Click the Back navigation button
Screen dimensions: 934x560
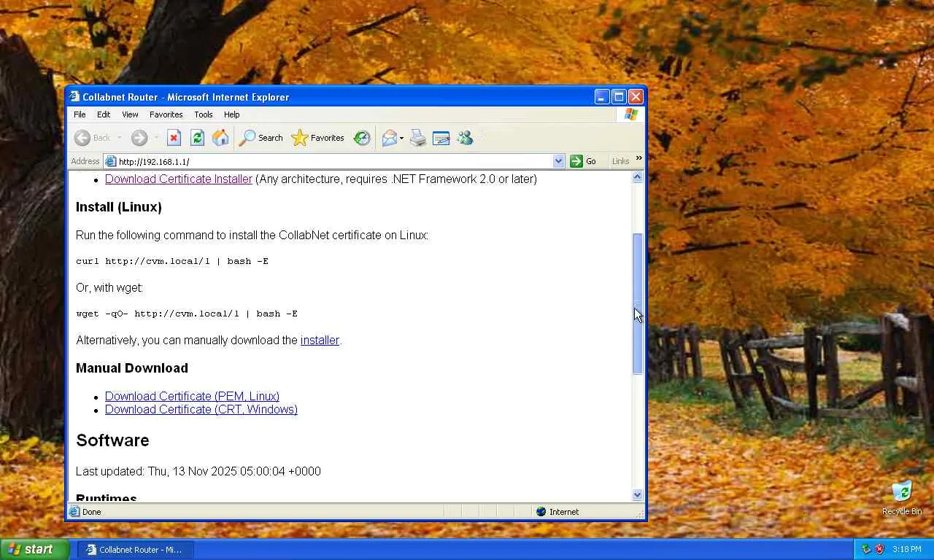coord(92,138)
